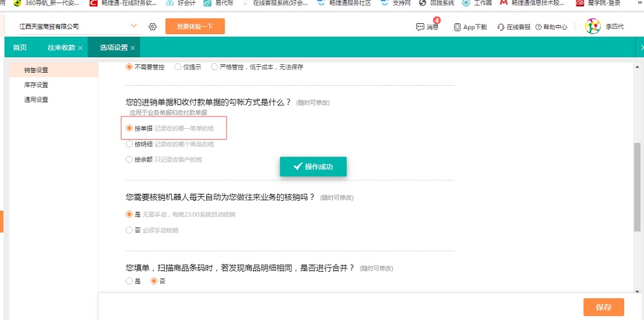Open the 消息 messages icon
The height and width of the screenshot is (320, 644).
(x=420, y=27)
